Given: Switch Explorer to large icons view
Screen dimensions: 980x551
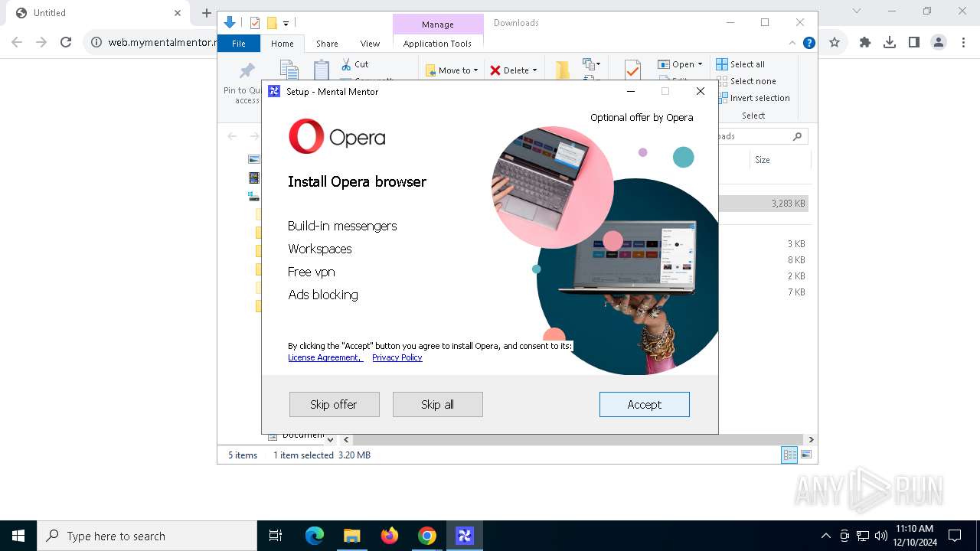Looking at the screenshot, I should tap(805, 455).
